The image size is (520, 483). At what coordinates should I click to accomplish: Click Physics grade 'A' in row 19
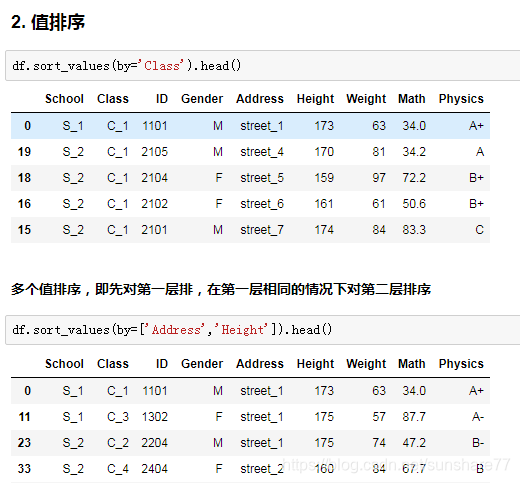click(x=480, y=152)
